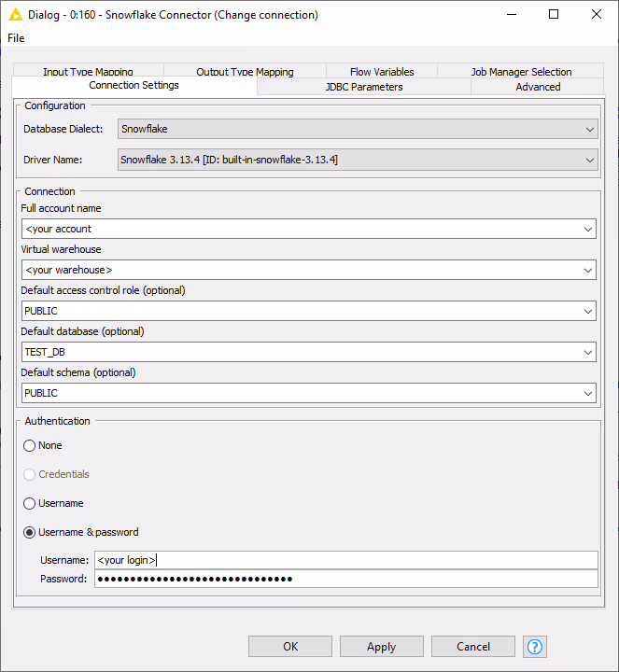Switch to the JDBC Parameters tab

coord(363,87)
